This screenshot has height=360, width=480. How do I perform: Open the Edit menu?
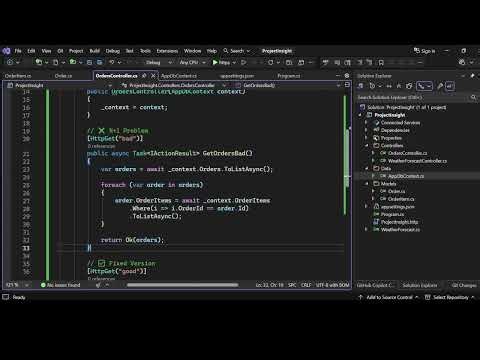[x=31, y=51]
